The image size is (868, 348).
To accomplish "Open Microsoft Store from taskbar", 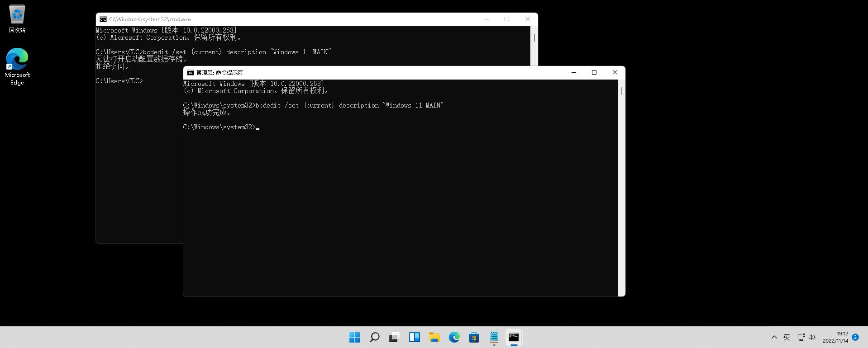I will [474, 337].
